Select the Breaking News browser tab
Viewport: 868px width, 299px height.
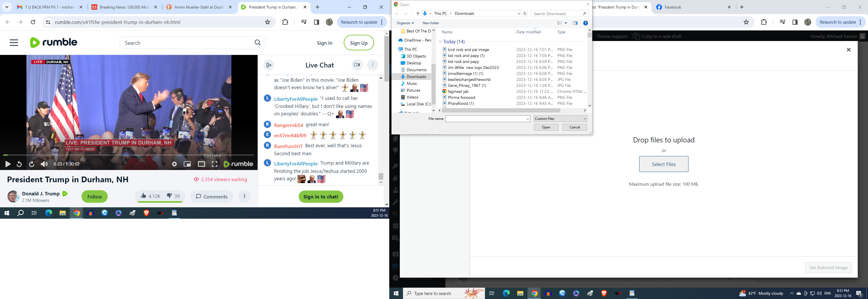coord(124,7)
